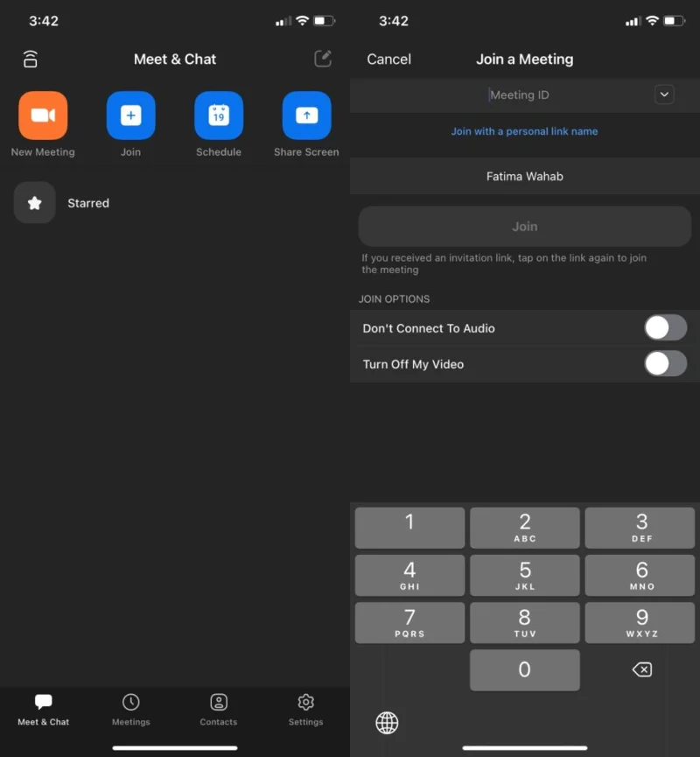Open the Contacts tab
The image size is (700, 757).
tap(219, 710)
